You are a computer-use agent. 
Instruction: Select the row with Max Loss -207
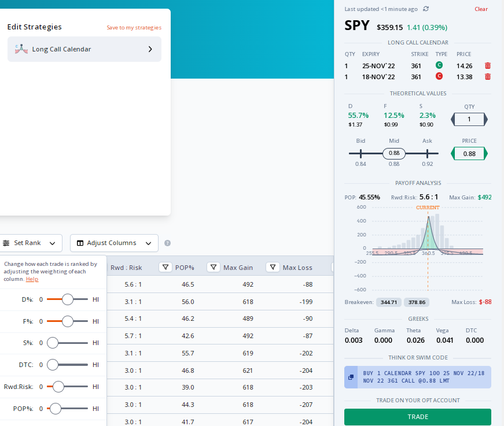(220, 405)
